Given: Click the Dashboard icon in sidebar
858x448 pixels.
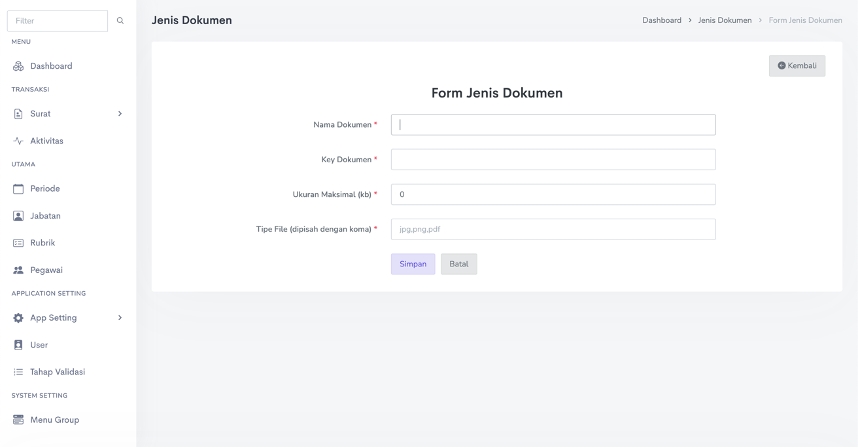Looking at the screenshot, I should [18, 66].
